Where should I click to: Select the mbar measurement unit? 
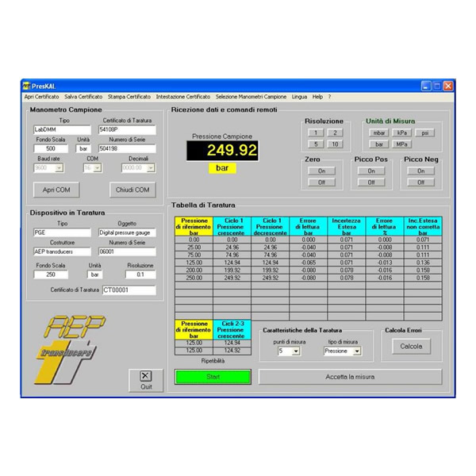379,132
